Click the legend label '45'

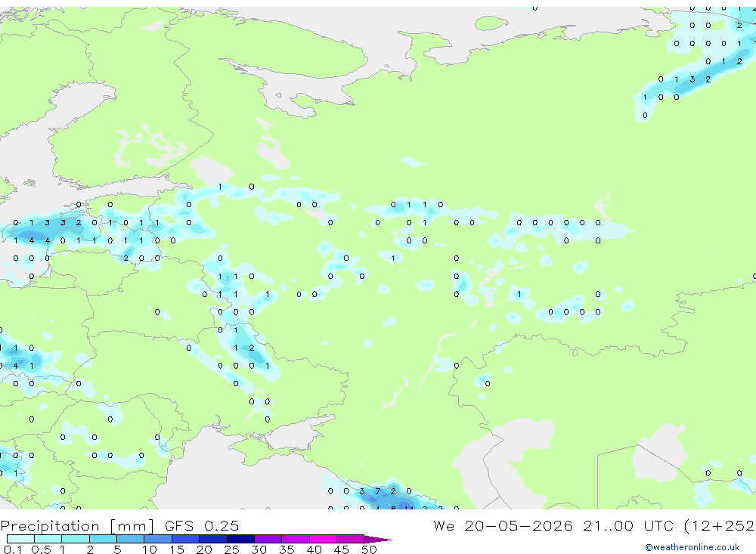point(342,549)
